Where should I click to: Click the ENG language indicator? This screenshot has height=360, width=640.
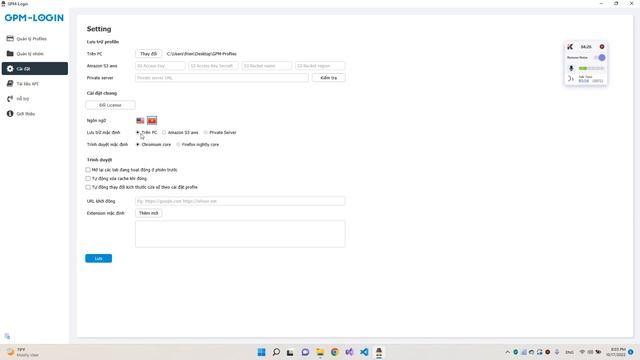[x=569, y=352]
